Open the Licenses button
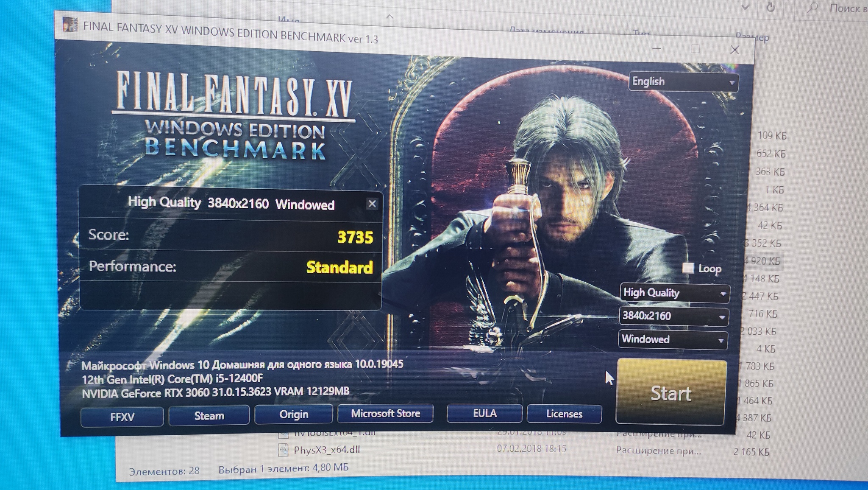 564,414
